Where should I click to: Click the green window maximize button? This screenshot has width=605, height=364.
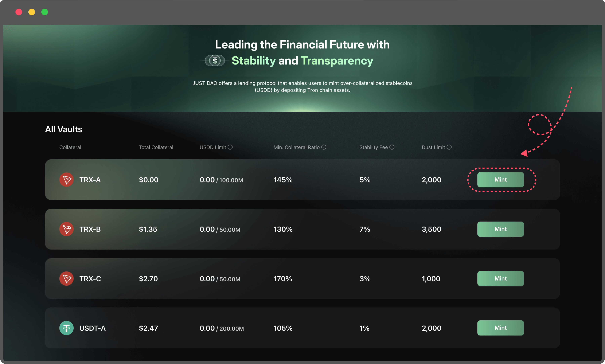[45, 12]
